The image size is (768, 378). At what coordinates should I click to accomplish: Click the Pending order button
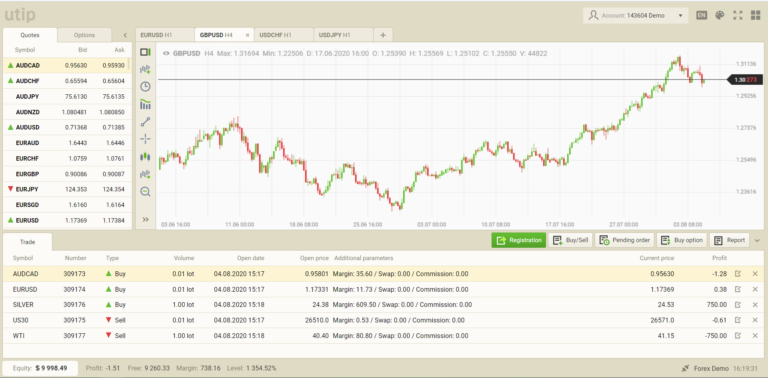coord(624,240)
